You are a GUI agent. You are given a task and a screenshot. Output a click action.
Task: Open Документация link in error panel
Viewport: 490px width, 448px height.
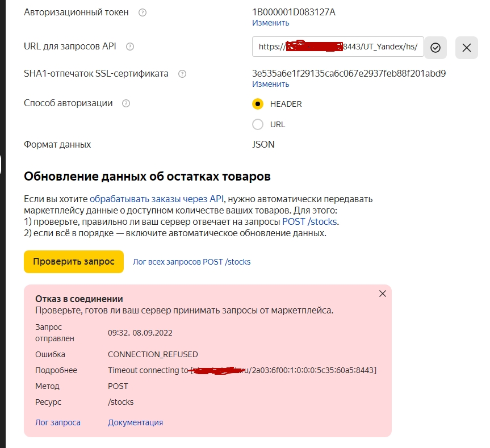point(135,422)
